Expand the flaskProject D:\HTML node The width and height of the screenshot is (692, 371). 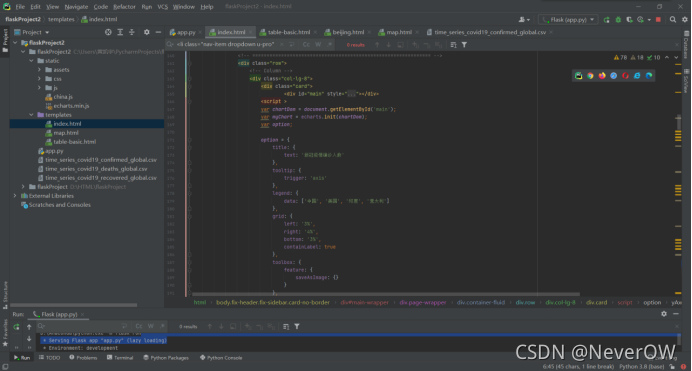coord(23,187)
